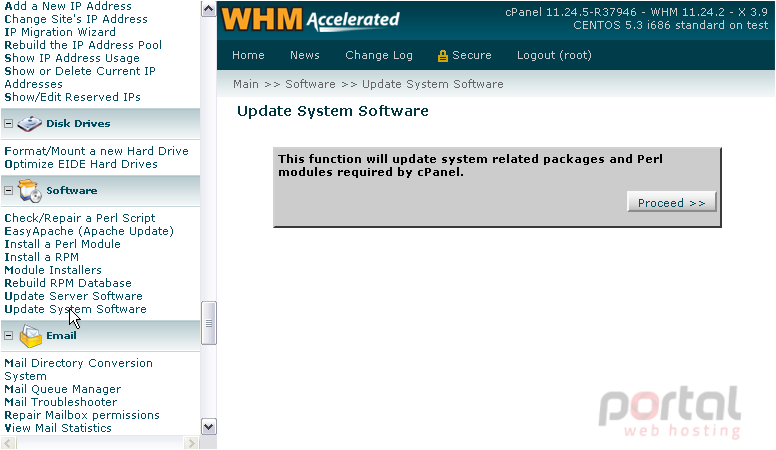Screen dimensions: 776x450
Task: Open Show IP Address Usage
Action: pyautogui.click(x=72, y=58)
